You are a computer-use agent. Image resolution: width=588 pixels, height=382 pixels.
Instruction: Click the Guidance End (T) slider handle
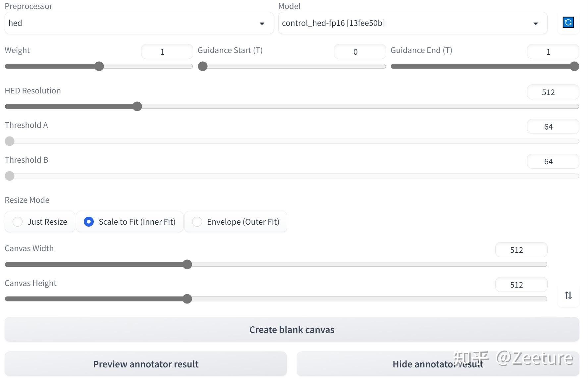pos(574,66)
